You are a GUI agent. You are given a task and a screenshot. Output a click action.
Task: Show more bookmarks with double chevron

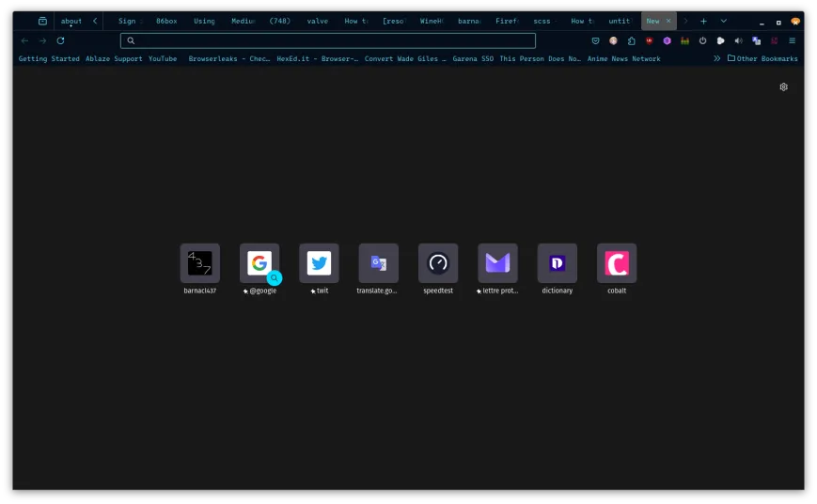pos(717,58)
